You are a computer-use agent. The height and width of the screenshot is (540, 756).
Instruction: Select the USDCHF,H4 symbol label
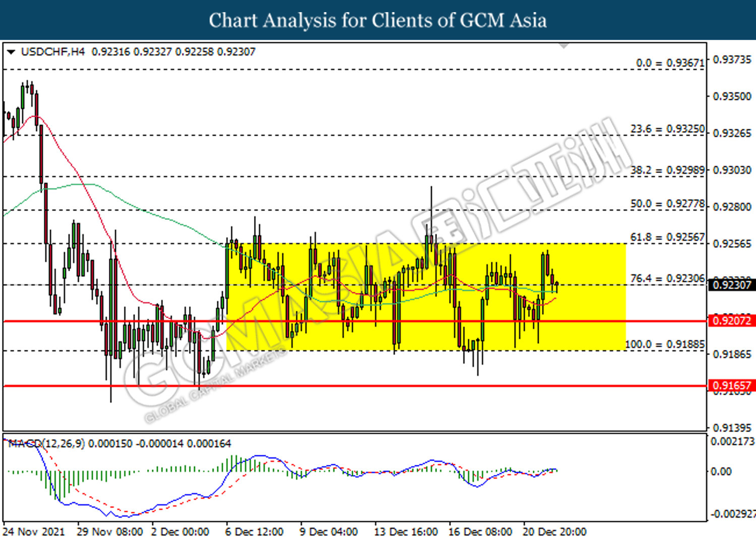[x=53, y=52]
